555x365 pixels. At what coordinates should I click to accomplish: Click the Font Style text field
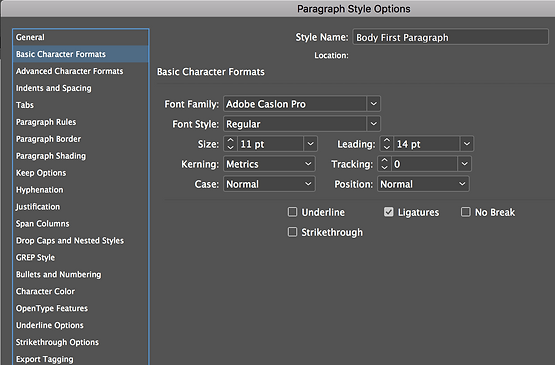tap(295, 124)
